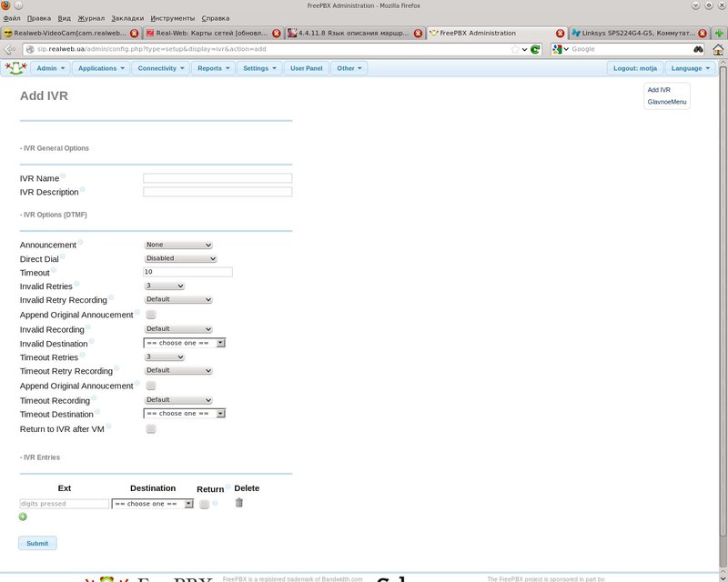Image resolution: width=728 pixels, height=582 pixels.
Task: Open the Timeout Recording dropdown
Action: point(178,400)
